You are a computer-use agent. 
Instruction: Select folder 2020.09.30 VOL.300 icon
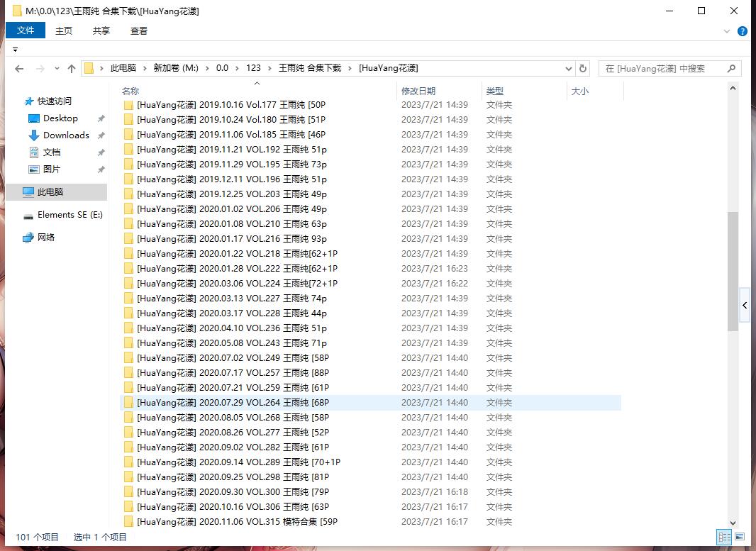tap(128, 492)
